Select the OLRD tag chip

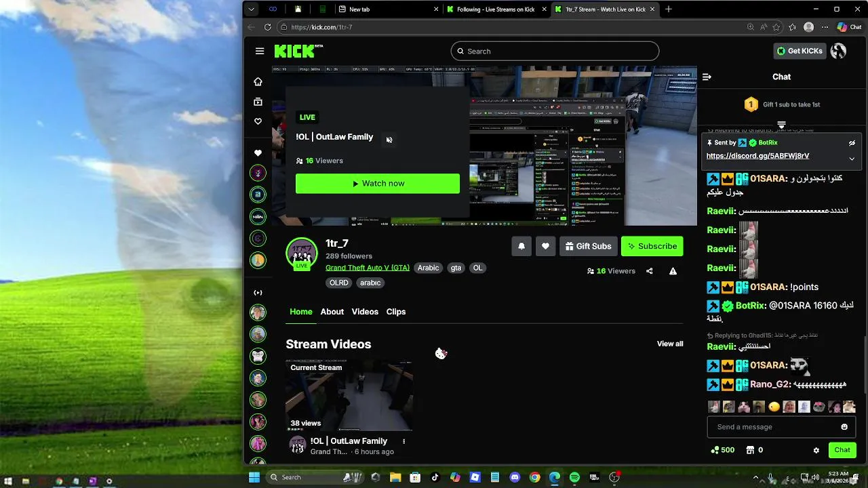(x=338, y=283)
